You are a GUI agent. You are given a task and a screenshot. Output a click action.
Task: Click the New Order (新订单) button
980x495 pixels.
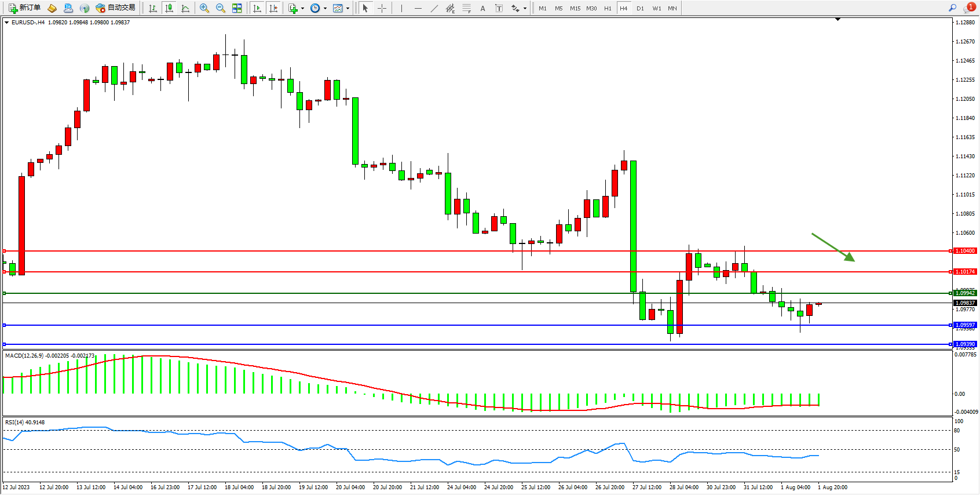(24, 8)
